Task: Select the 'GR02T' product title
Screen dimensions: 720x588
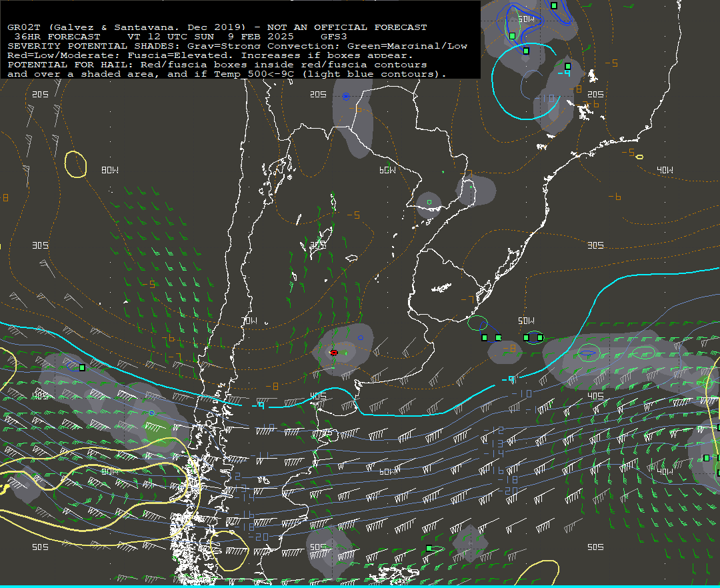Action: [x=24, y=27]
